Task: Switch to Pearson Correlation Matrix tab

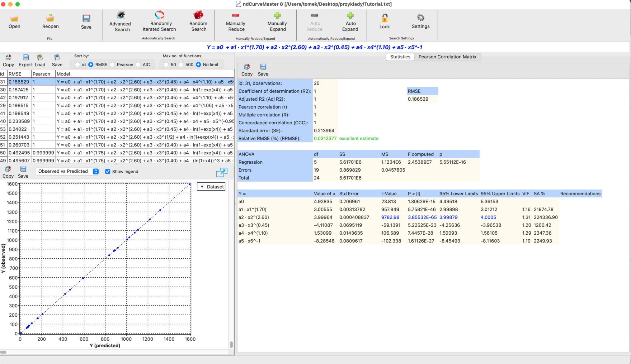Action: pyautogui.click(x=447, y=57)
